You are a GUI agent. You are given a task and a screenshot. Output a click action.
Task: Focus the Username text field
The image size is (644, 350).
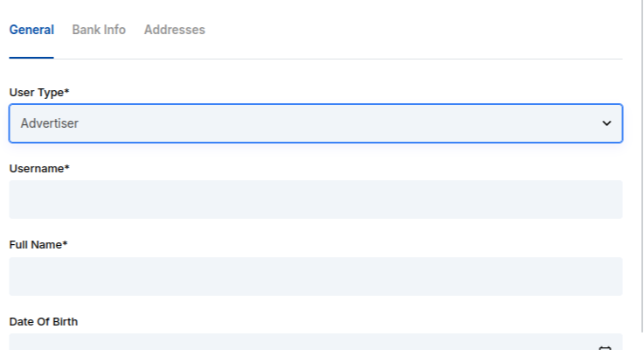315,199
